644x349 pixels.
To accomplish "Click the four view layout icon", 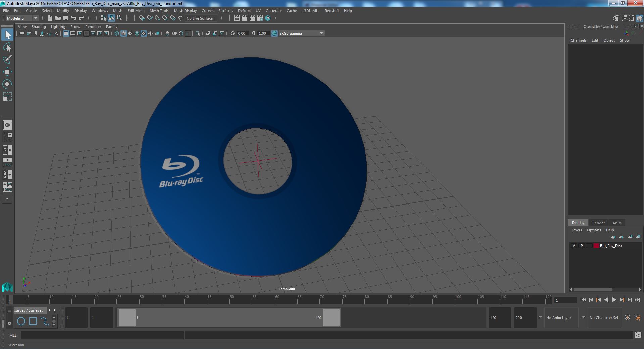I will (x=7, y=137).
